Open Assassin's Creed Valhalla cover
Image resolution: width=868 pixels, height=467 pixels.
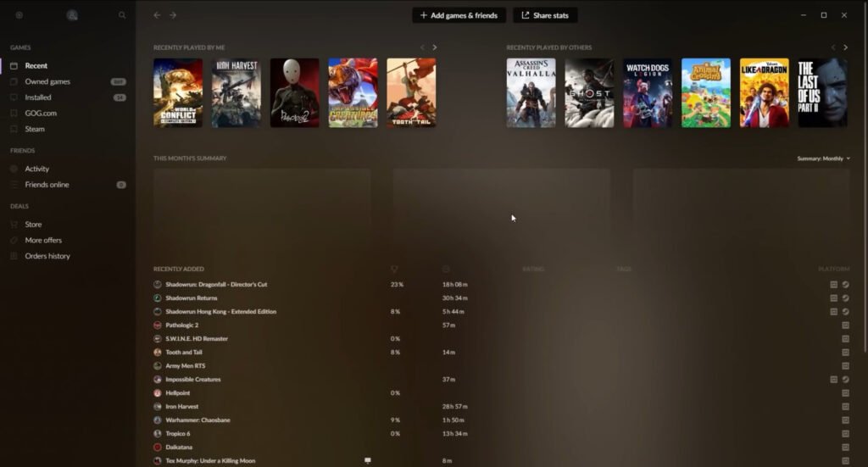pos(531,93)
